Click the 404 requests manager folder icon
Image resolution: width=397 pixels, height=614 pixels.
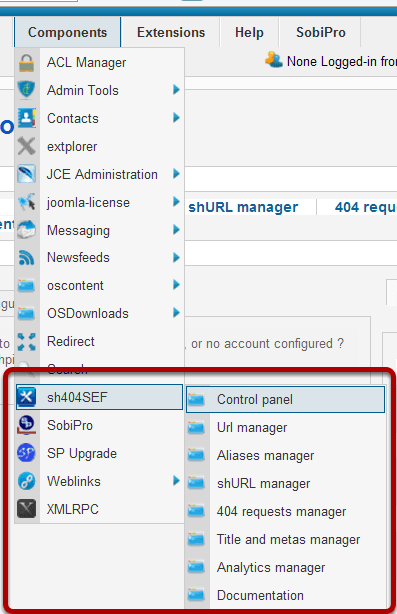pos(196,511)
